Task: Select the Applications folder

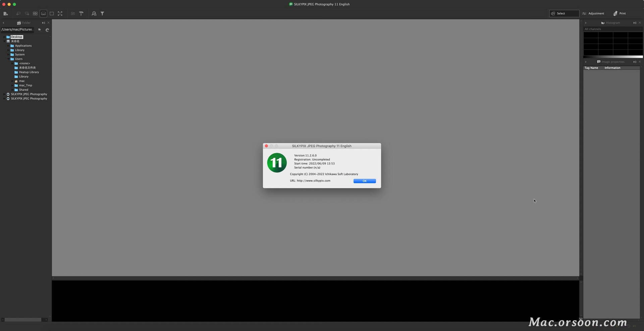Action: [23, 46]
